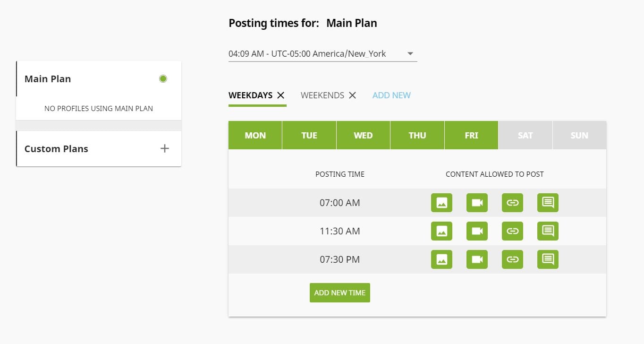This screenshot has width=644, height=344.
Task: Toggle link content for 11:30 AM slot
Action: tap(512, 231)
